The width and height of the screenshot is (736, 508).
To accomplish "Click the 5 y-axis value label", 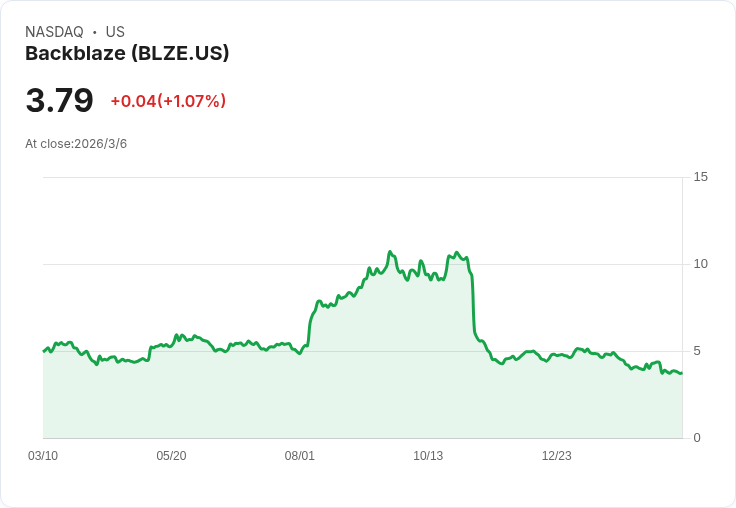I will pos(697,351).
